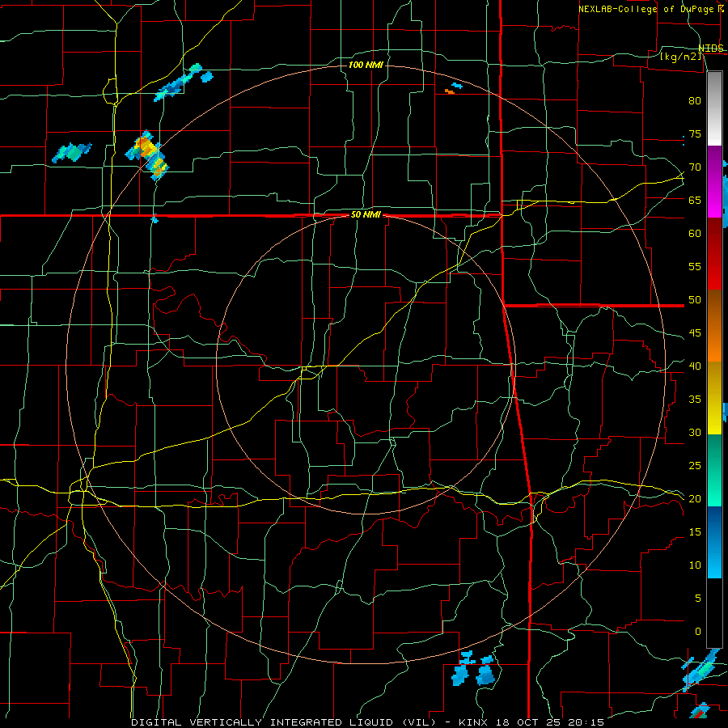The image size is (728, 728).
Task: Click the 30 value on the color scale
Action: [695, 432]
